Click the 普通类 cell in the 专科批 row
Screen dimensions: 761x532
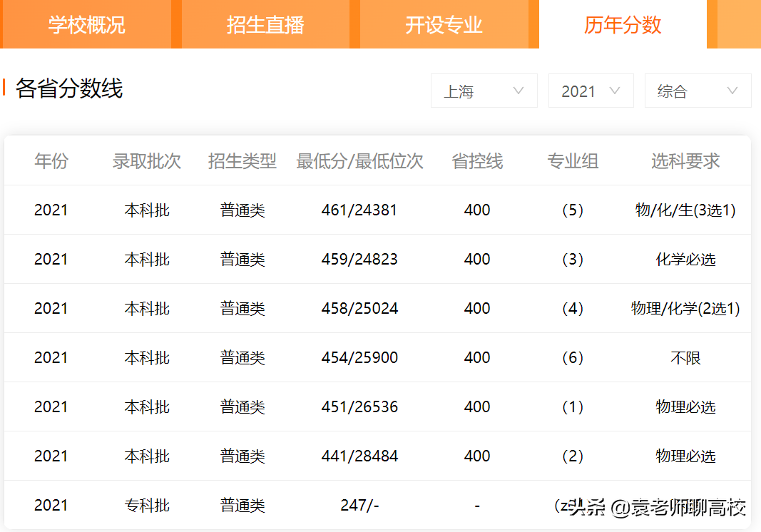pos(242,505)
